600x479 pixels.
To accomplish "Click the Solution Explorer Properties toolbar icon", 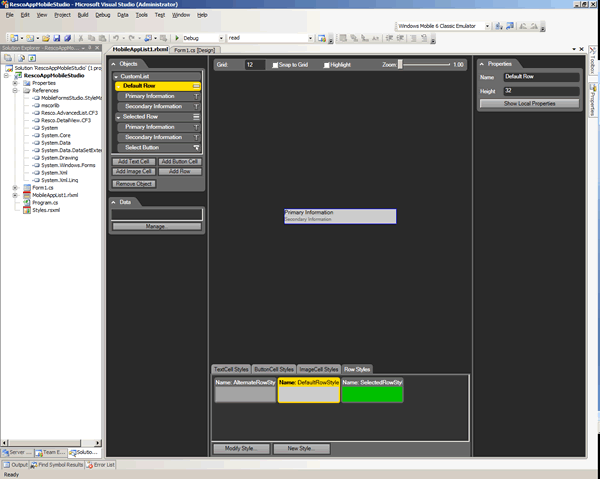I will (x=8, y=58).
